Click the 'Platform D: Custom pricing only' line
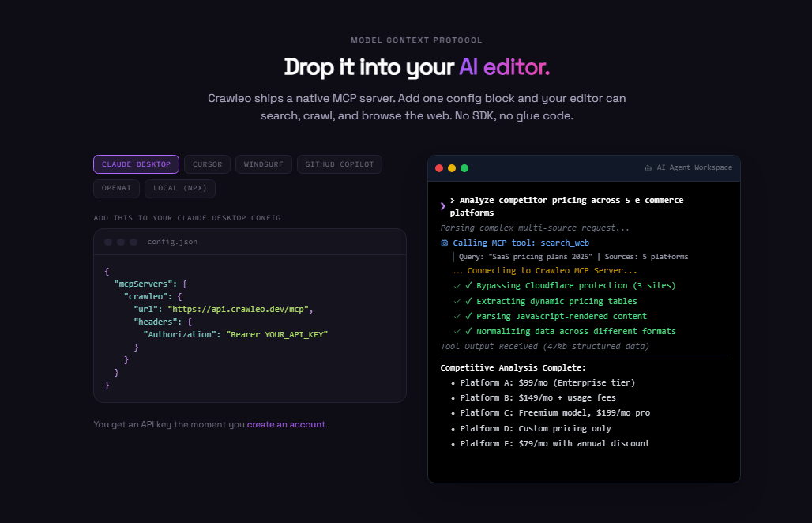812x523 pixels. pyautogui.click(x=536, y=428)
